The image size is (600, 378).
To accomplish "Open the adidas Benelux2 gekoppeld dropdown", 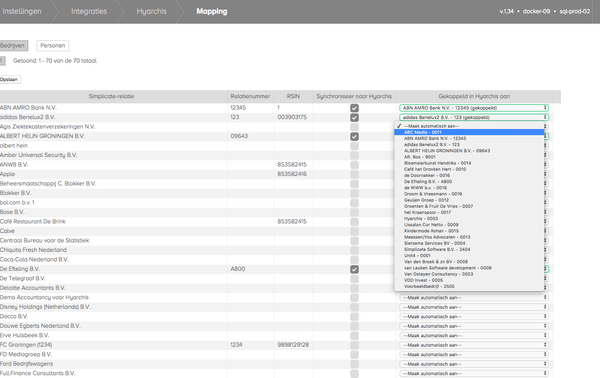I will tap(474, 117).
